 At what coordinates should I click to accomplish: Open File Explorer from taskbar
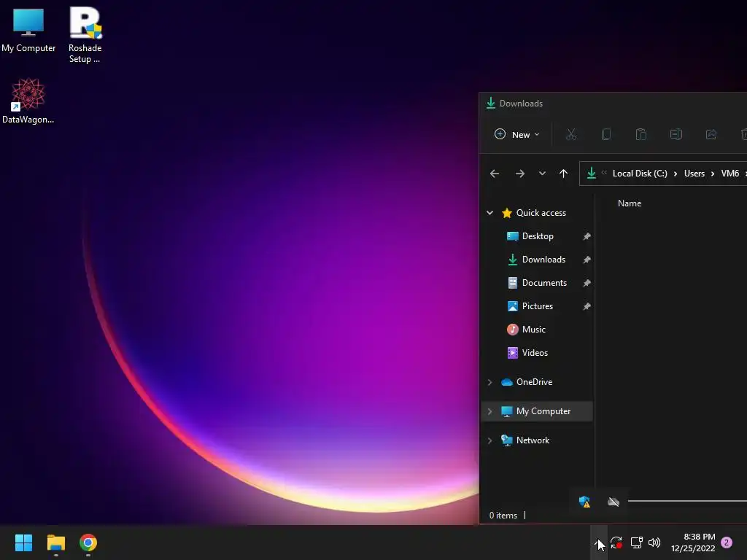tap(55, 542)
